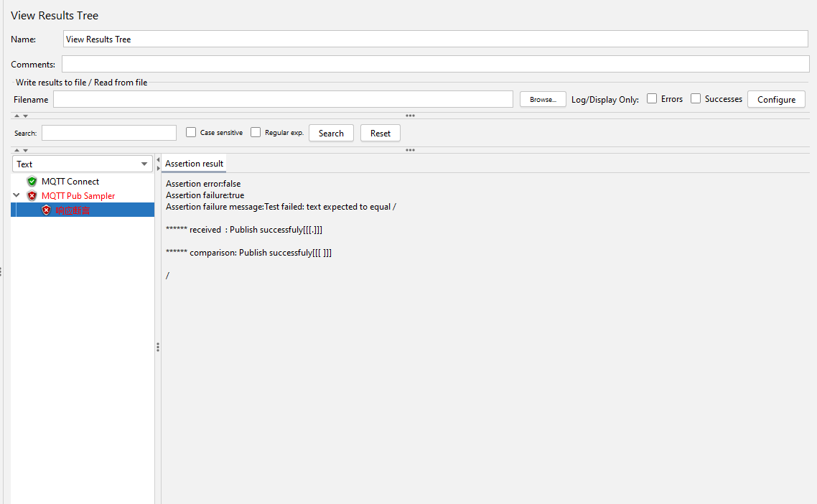Select the highlighted red assertion child row
Screen dimensions: 817x504
83,210
